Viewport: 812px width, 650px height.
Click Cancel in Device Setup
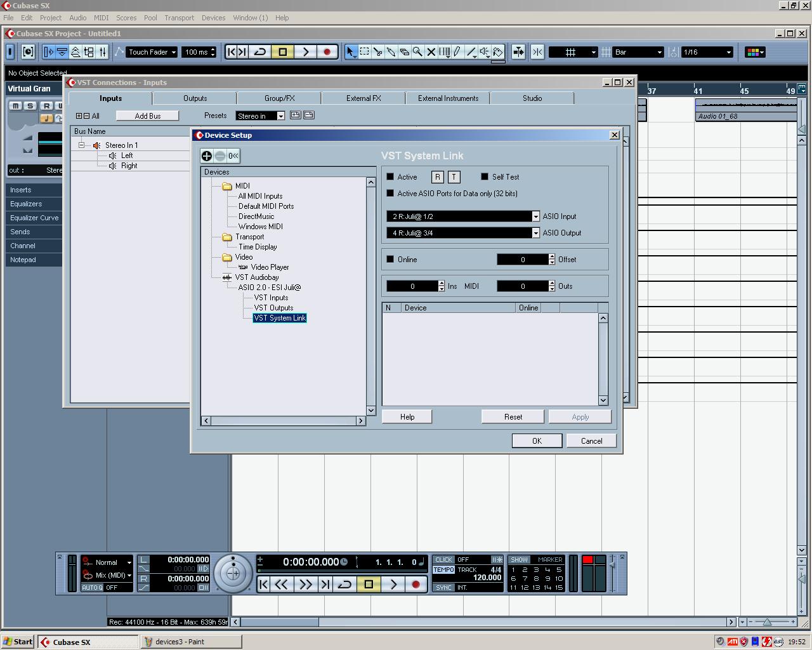[x=591, y=441]
